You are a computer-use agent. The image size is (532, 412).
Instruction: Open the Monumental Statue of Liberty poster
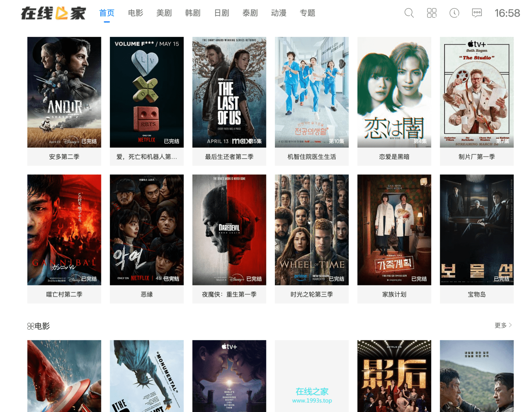pyautogui.click(x=147, y=376)
